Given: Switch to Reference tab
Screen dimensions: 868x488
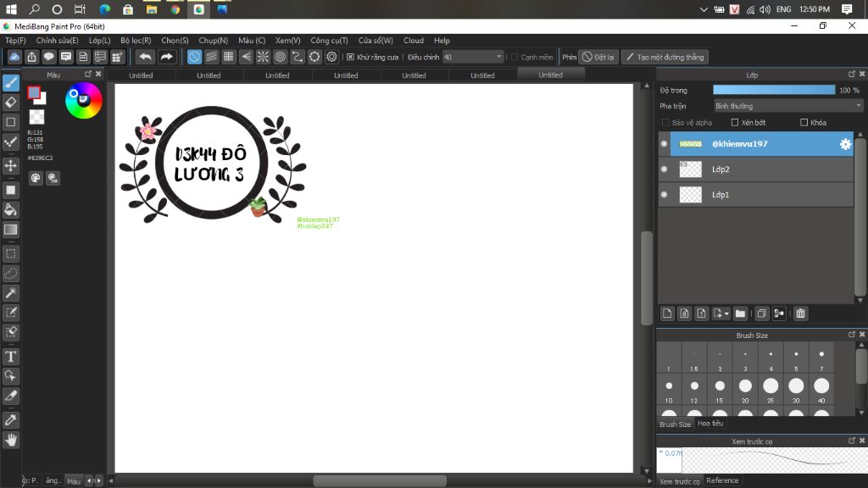Looking at the screenshot, I should pyautogui.click(x=722, y=480).
